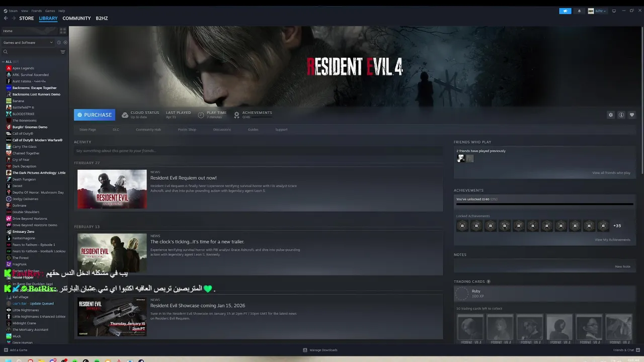Select Banana in the game list
This screenshot has width=644, height=362.
pyautogui.click(x=18, y=101)
